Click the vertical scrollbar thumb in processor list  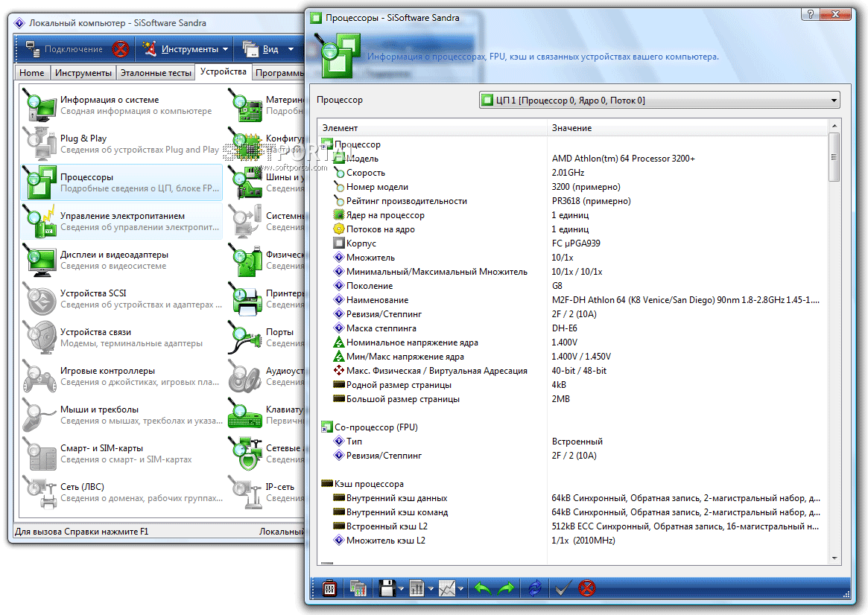(834, 157)
